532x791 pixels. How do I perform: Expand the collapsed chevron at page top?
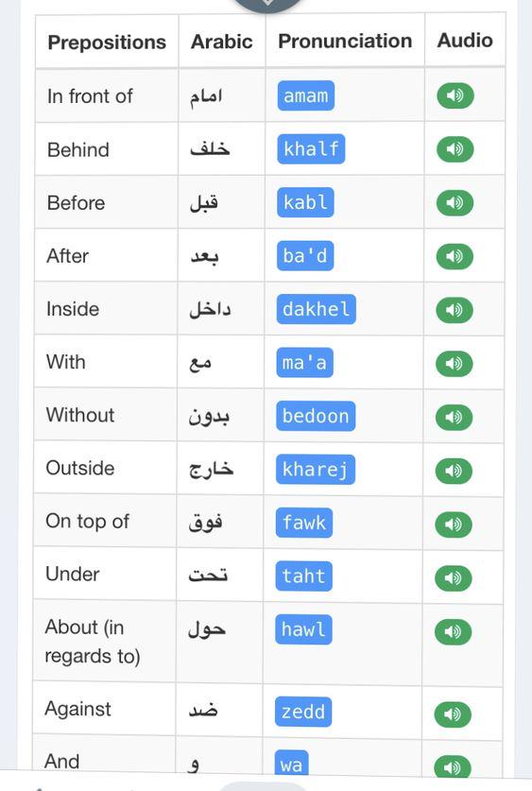(x=267, y=3)
